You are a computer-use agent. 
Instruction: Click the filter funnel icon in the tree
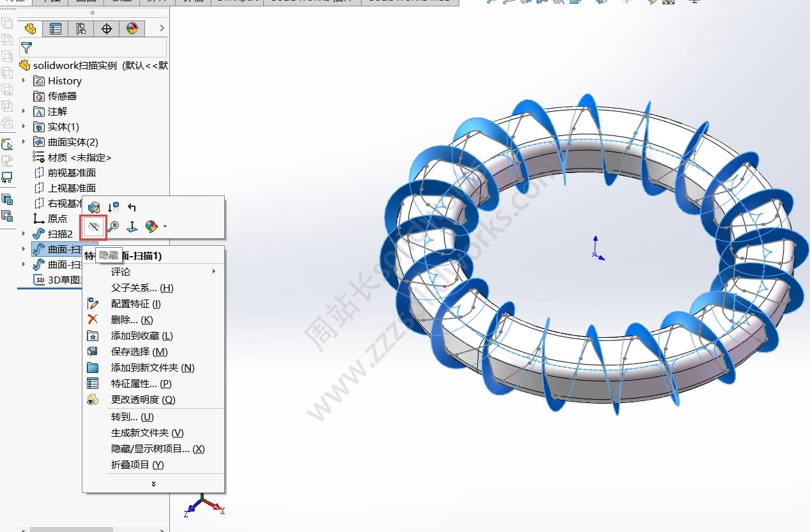pos(26,48)
